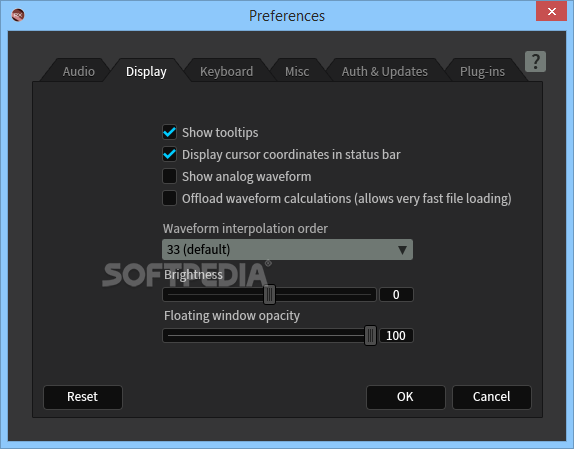Click the Floating window opacity slider handle
Image resolution: width=574 pixels, height=449 pixels.
370,336
